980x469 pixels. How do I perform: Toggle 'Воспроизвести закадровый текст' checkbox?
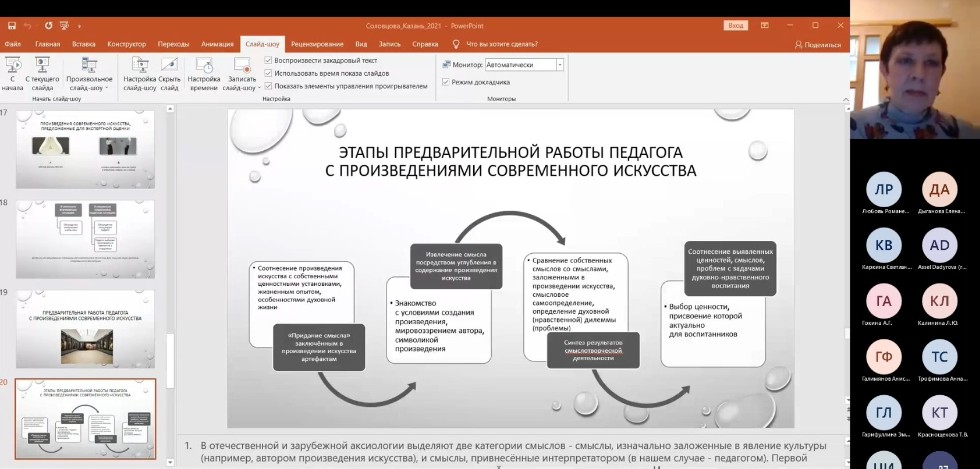[268, 60]
